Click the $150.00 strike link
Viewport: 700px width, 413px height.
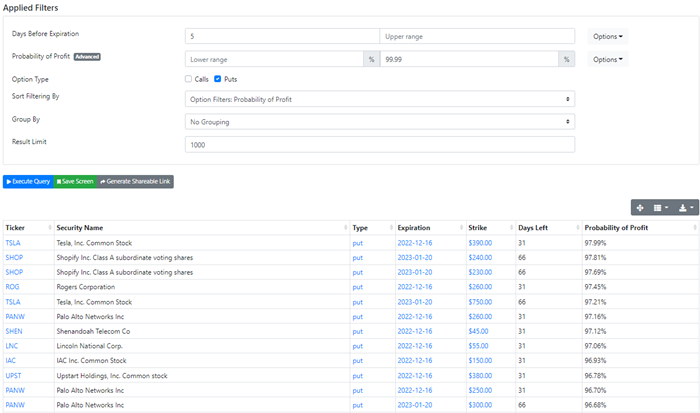(480, 360)
